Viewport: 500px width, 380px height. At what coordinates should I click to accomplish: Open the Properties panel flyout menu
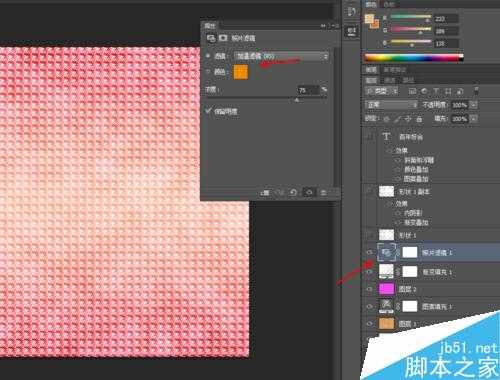tap(334, 26)
